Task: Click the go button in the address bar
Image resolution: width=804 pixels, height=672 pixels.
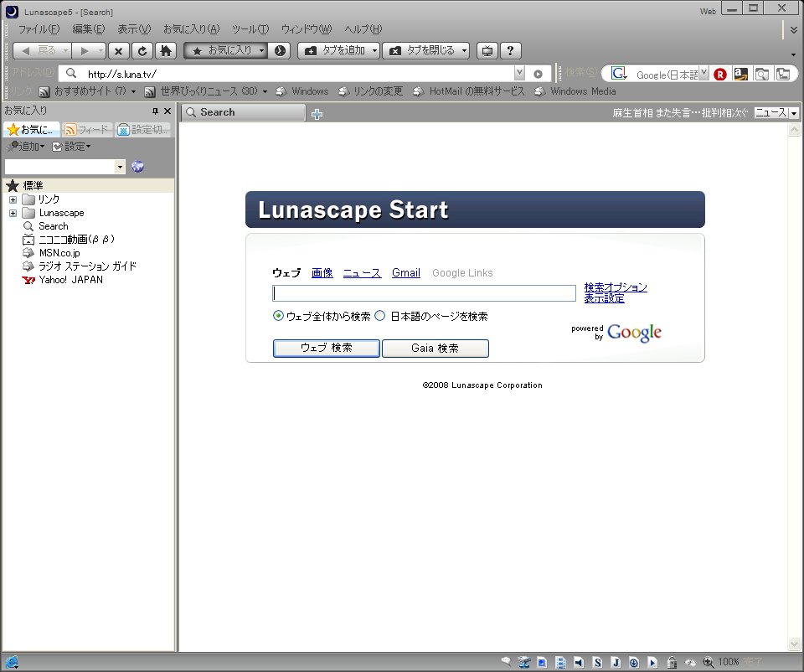Action: click(538, 74)
